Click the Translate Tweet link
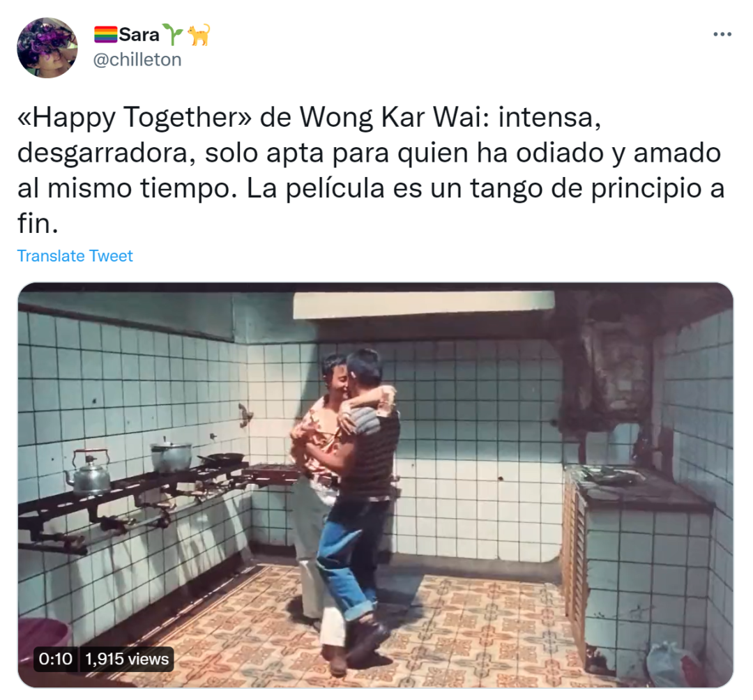Image resolution: width=753 pixels, height=700 pixels. click(75, 256)
